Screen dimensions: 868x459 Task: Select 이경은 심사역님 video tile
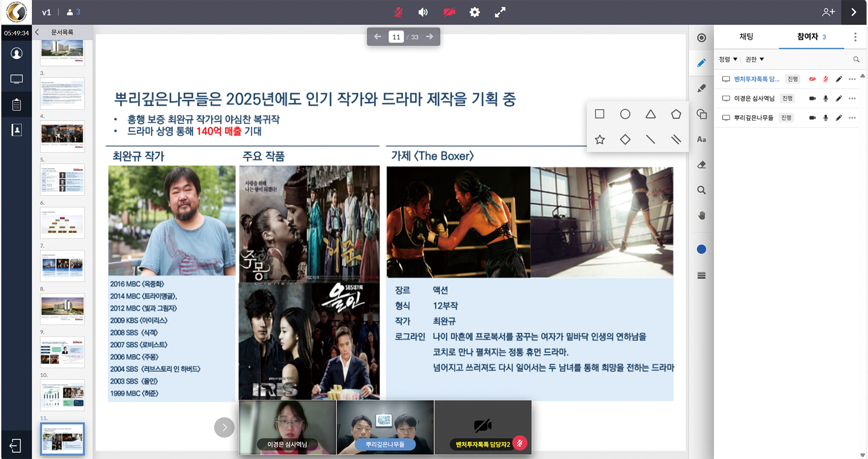click(288, 427)
